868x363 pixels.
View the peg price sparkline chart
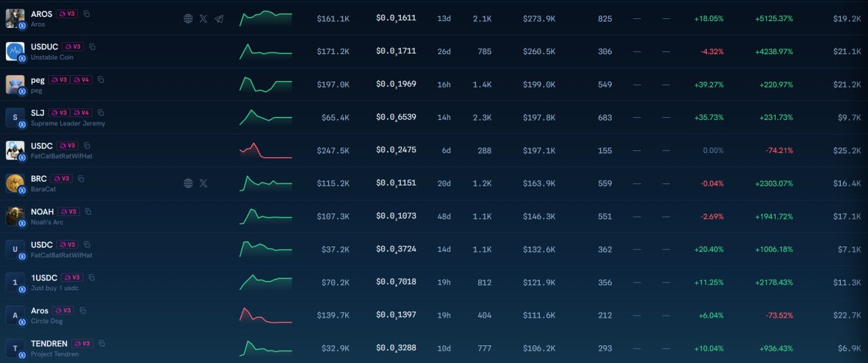pyautogui.click(x=266, y=84)
